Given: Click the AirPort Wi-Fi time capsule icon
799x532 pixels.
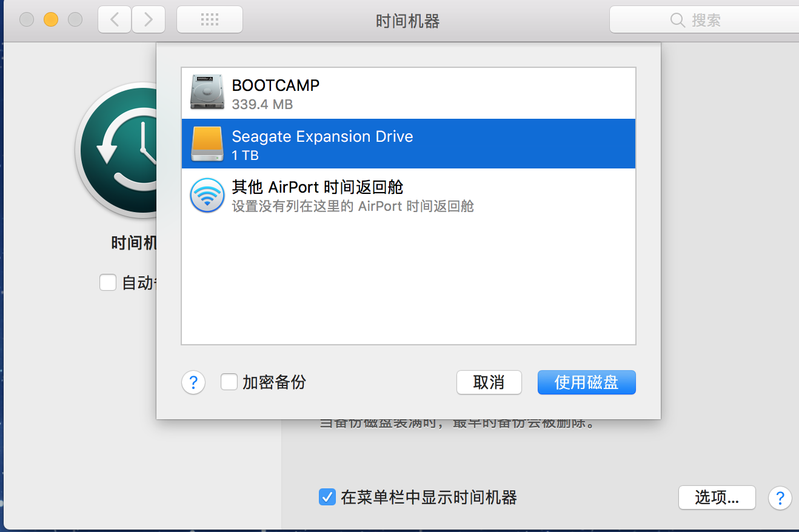Looking at the screenshot, I should click(x=207, y=195).
